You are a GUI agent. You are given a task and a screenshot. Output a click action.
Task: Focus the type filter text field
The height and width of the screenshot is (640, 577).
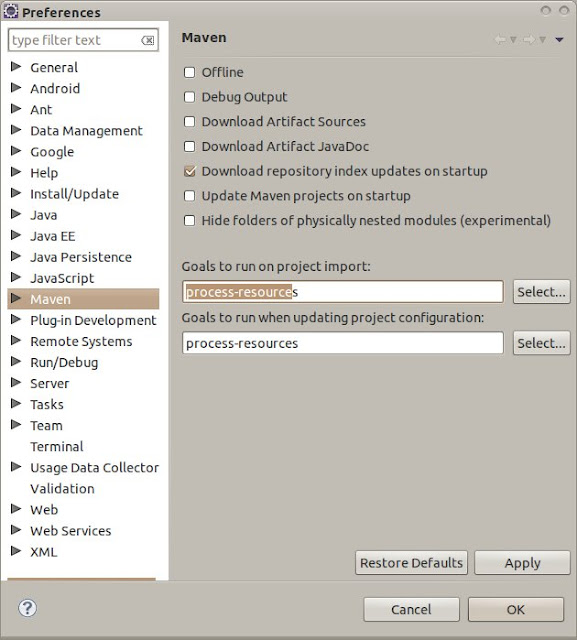(x=75, y=40)
